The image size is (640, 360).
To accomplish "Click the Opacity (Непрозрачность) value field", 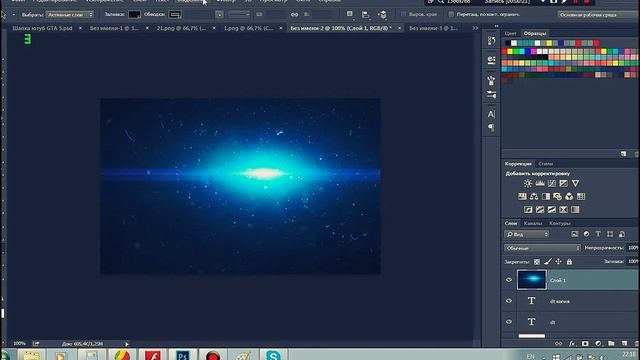I will pyautogui.click(x=633, y=248).
